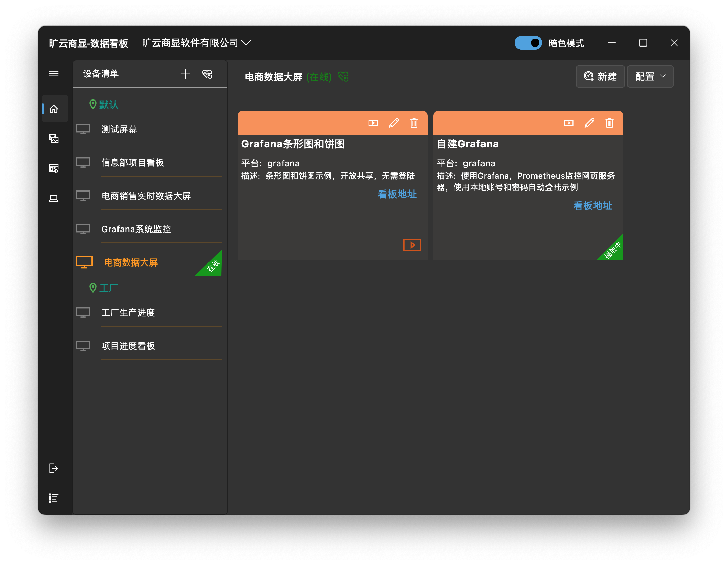Edit the 自建Grafana card
The height and width of the screenshot is (565, 728).
pos(589,123)
